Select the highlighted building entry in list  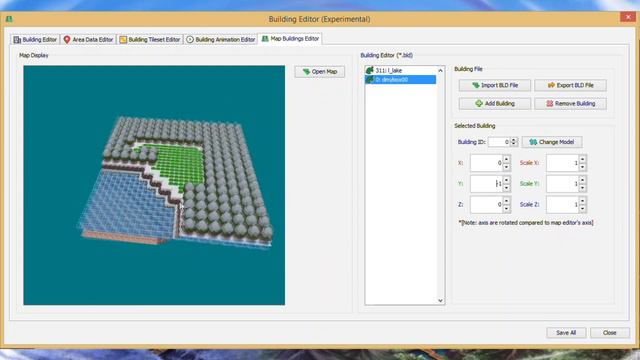click(400, 80)
